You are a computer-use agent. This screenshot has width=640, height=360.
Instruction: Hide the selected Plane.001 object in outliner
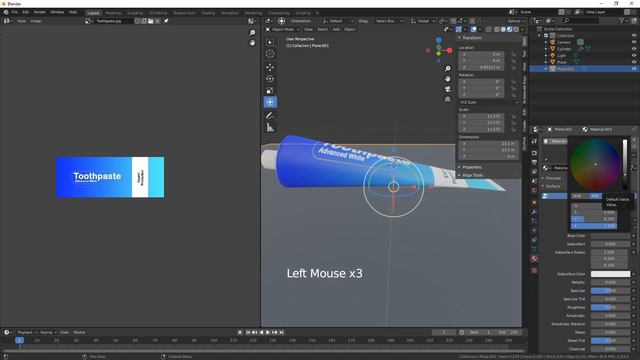[634, 69]
